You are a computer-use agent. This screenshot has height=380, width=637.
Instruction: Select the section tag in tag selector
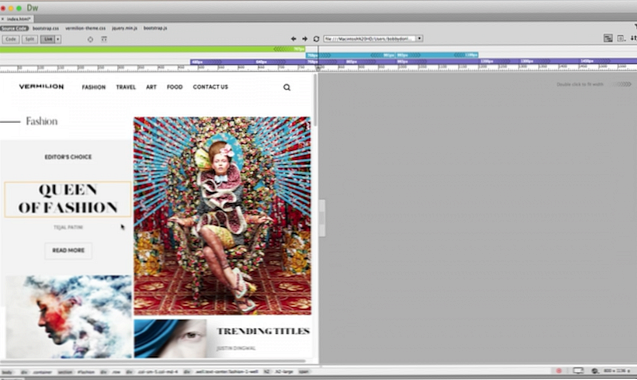click(x=65, y=372)
